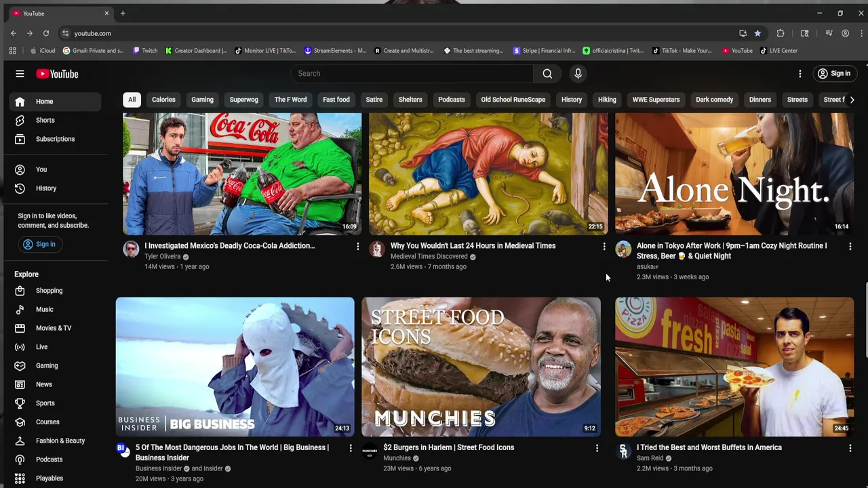Open the Sam Reid channel link
The image size is (868, 488).
(650, 458)
